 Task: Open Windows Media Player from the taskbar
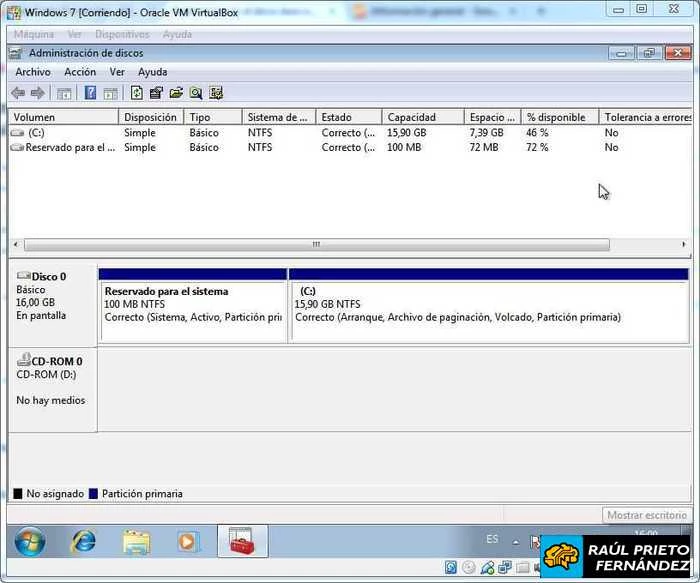tap(188, 541)
